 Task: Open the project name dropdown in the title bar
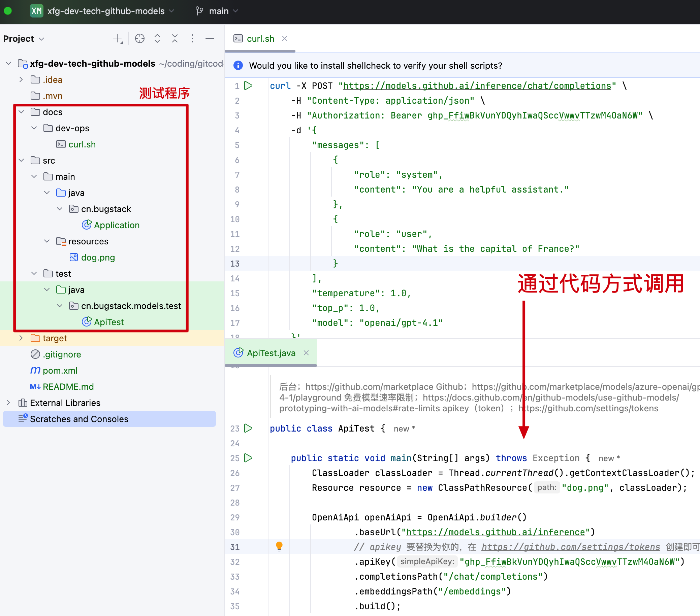tap(106, 11)
